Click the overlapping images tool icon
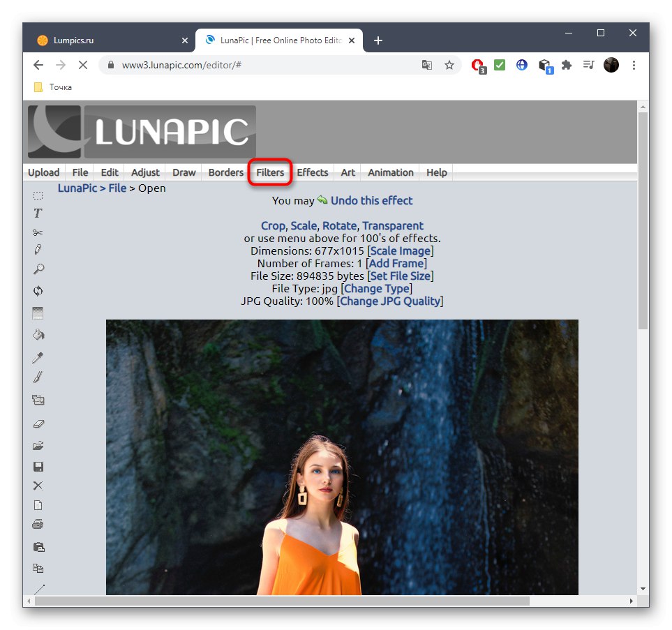 (38, 400)
